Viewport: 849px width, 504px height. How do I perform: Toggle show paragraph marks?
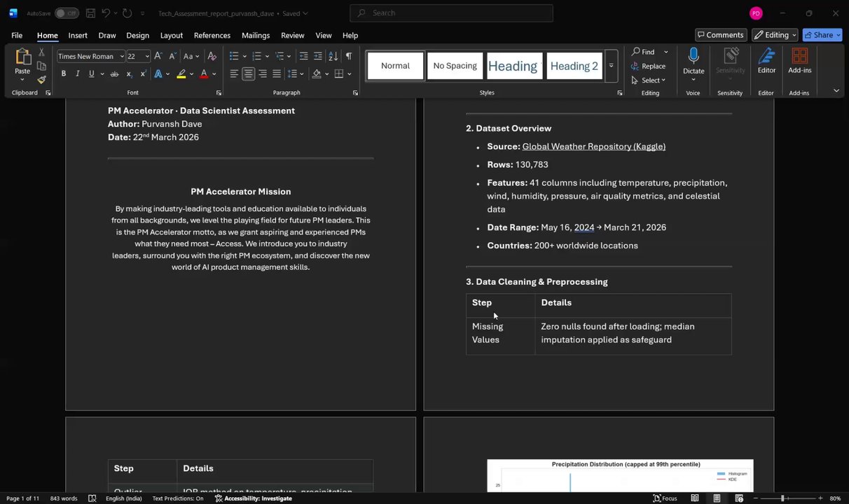coord(348,56)
